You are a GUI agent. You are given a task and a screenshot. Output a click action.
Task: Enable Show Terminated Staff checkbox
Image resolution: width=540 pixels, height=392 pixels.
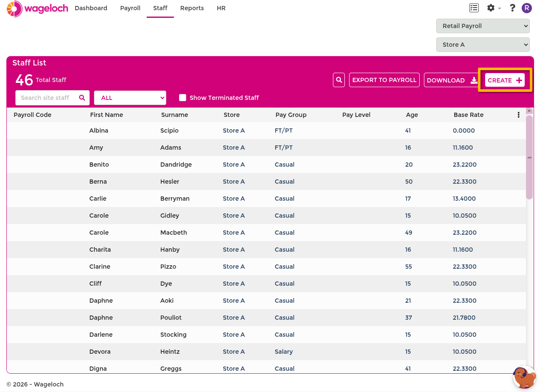183,98
